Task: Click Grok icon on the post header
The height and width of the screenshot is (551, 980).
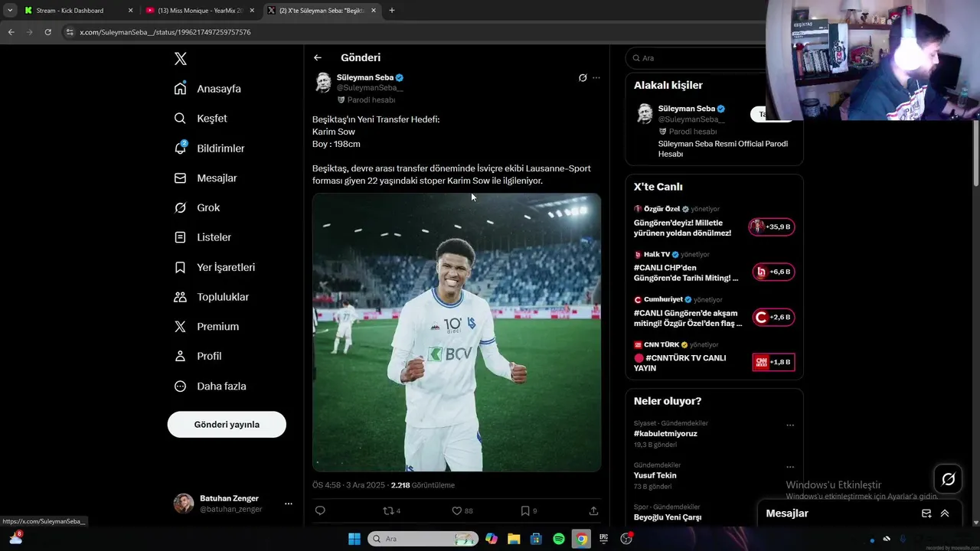Action: click(583, 77)
